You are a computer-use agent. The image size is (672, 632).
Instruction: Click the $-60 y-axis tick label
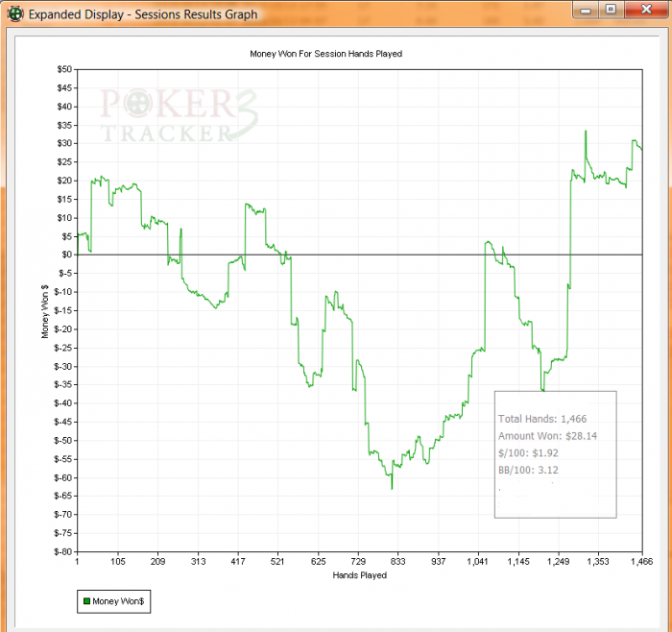62,477
